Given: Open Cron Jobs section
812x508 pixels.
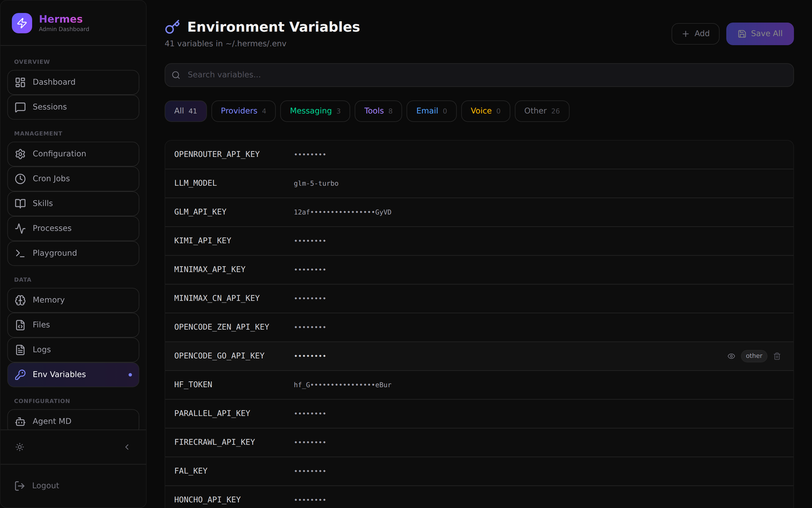Looking at the screenshot, I should coord(73,179).
